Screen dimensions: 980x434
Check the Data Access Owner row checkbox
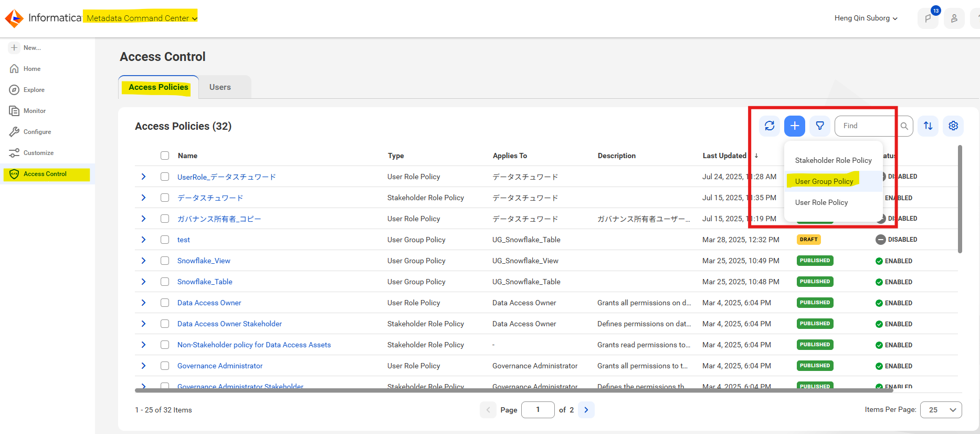(x=165, y=303)
